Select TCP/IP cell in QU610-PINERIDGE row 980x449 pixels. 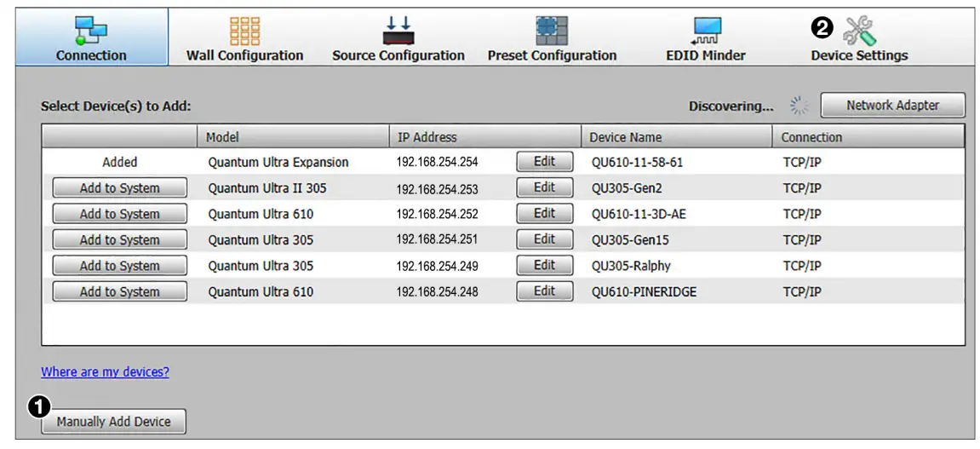802,292
